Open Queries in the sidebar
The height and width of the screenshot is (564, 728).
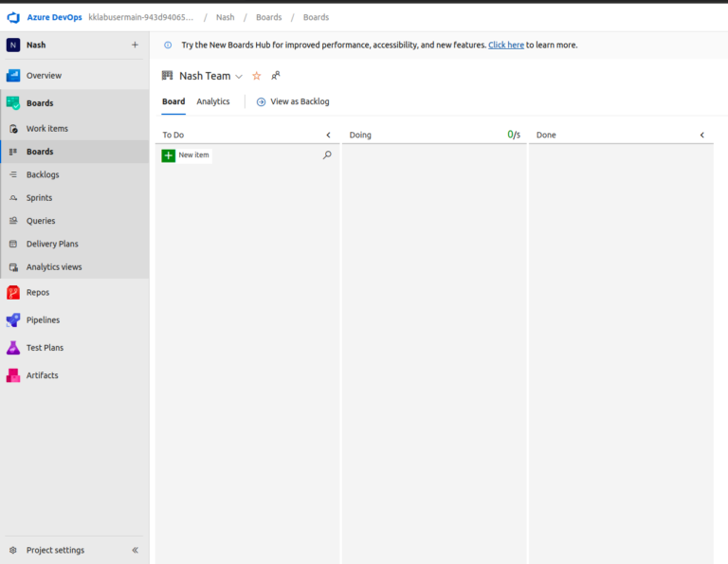(41, 221)
